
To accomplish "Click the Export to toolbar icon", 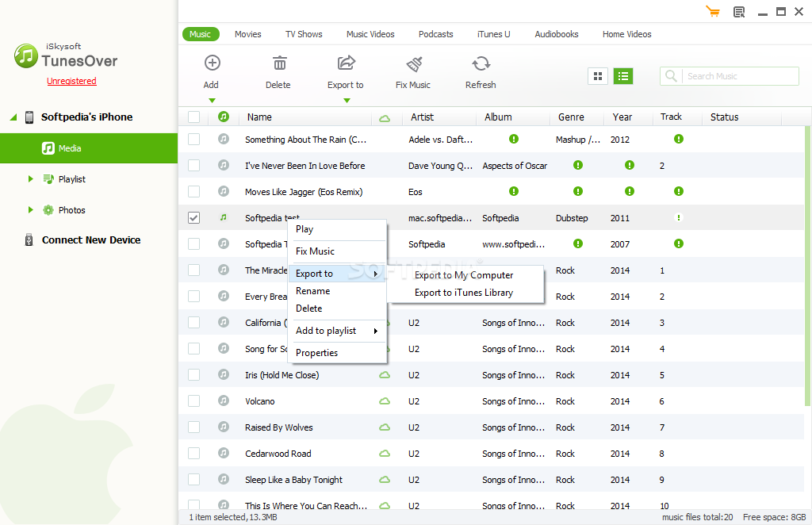I will point(347,63).
